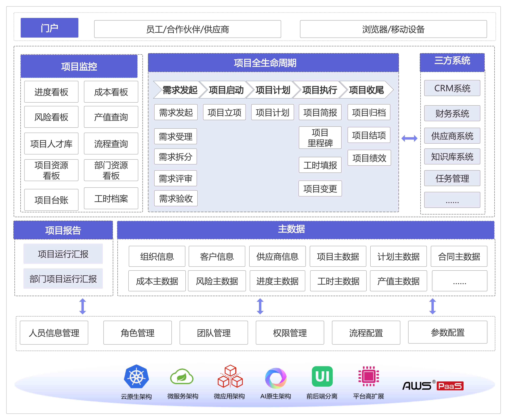Click the vertical double arrow under 项目报告
Screen dimensions: 507x420
[83, 306]
